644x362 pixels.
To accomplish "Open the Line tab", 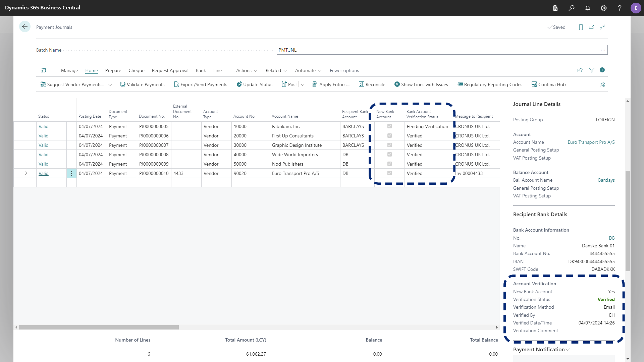I will point(217,70).
